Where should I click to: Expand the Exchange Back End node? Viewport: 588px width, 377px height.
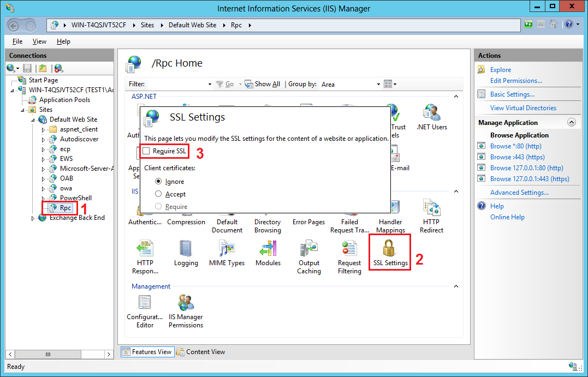point(33,218)
